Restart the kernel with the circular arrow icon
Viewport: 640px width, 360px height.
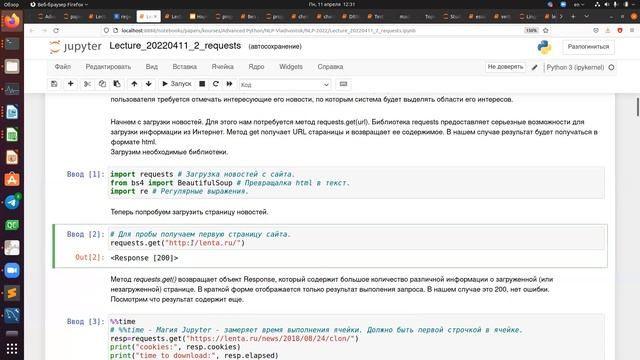216,84
